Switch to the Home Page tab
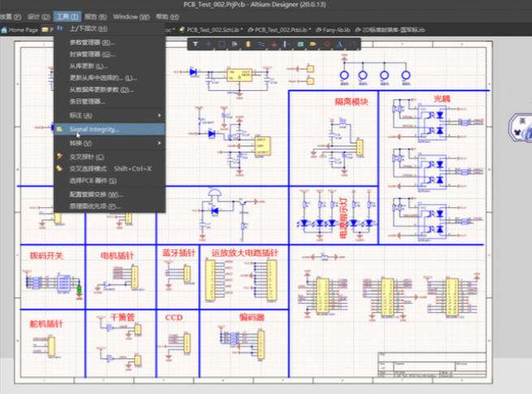 pos(19,30)
